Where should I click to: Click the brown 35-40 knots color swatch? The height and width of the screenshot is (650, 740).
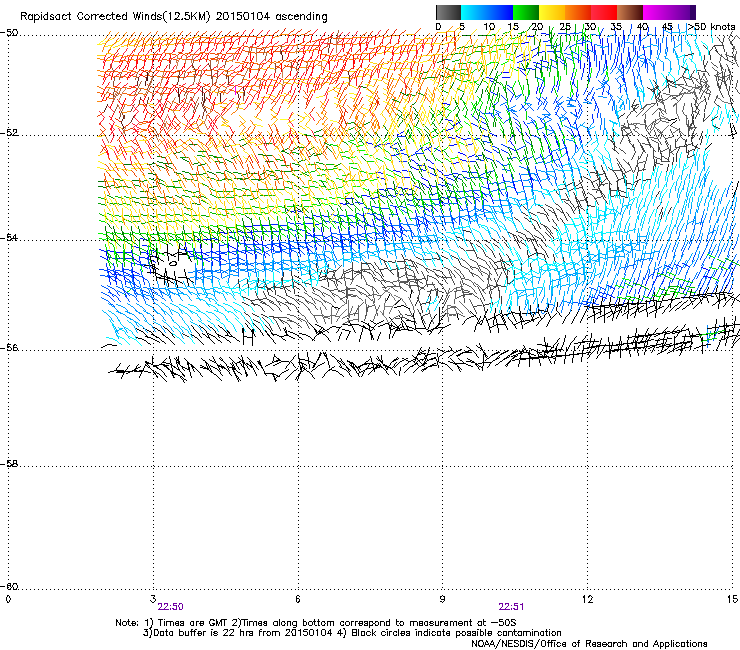(630, 12)
